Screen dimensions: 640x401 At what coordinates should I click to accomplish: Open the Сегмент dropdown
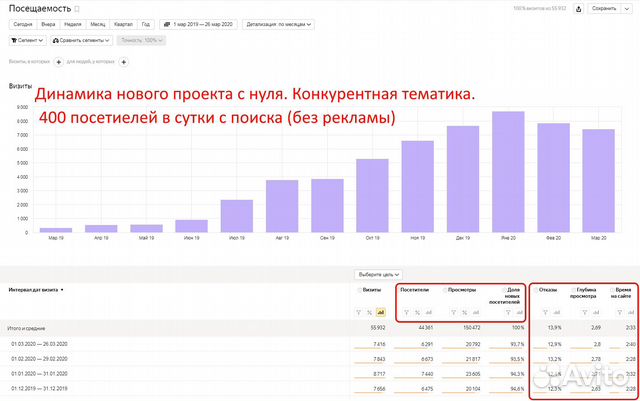click(x=27, y=40)
